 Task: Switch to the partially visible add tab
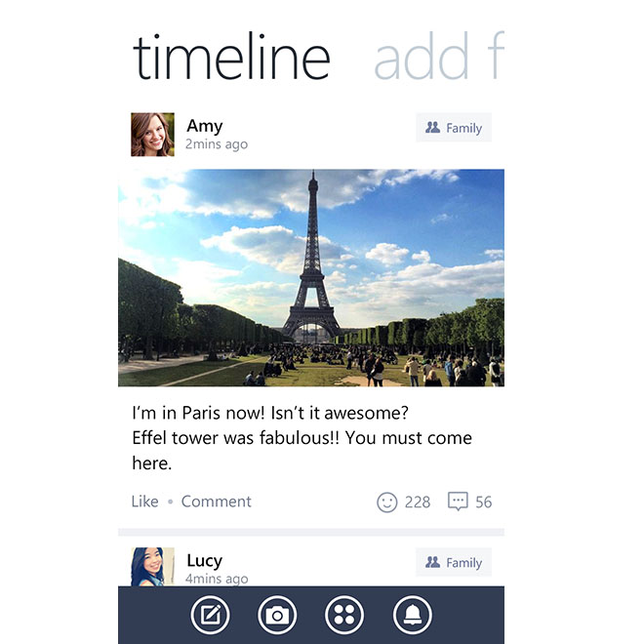(439, 56)
